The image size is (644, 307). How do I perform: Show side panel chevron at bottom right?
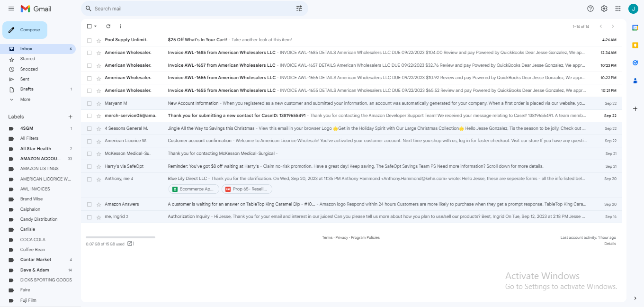[635, 298]
